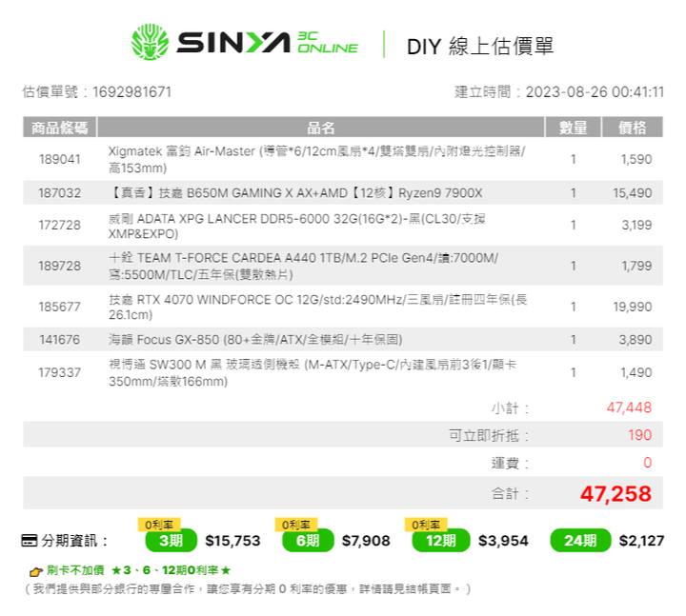The height and width of the screenshot is (616, 686).
Task: Click the 3C ONLINE text in logo
Action: pyautogui.click(x=328, y=43)
